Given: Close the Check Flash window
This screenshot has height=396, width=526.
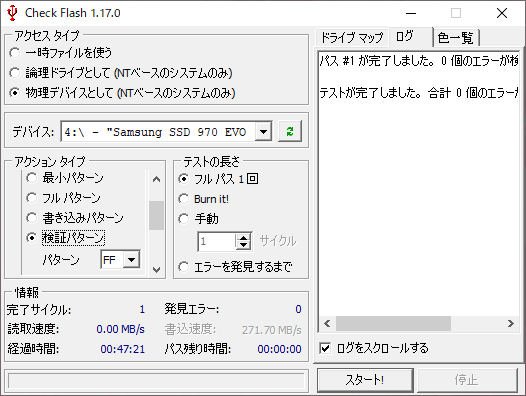Looking at the screenshot, I should coord(502,13).
